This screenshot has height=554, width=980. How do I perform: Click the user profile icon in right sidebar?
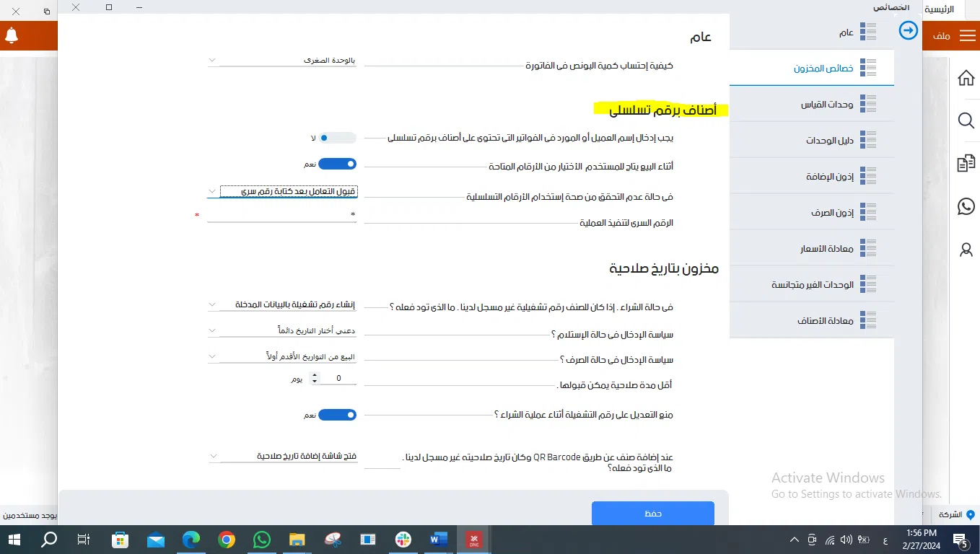pos(966,250)
